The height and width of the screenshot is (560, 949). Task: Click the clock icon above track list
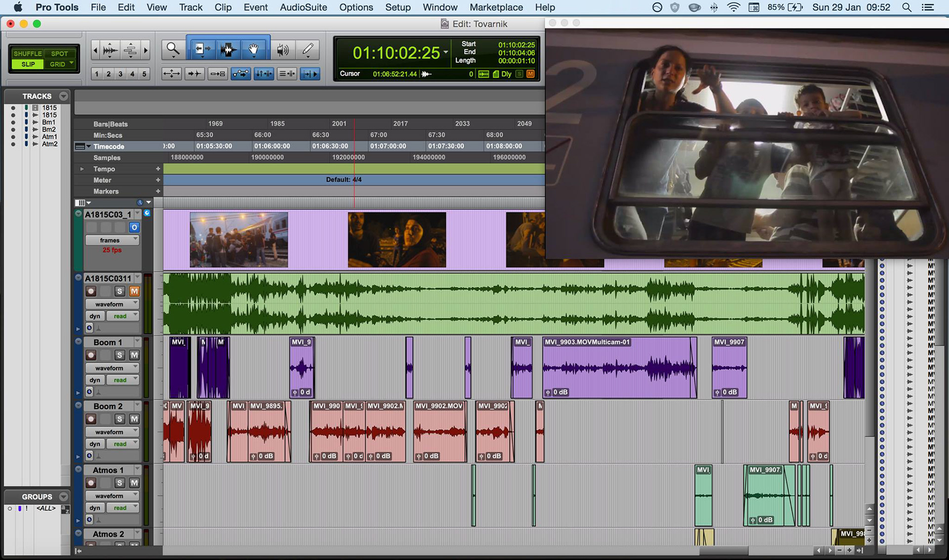pos(140,203)
